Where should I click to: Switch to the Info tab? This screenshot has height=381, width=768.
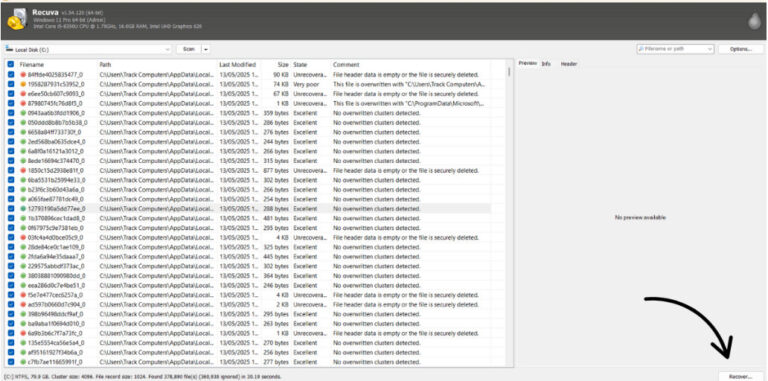[546, 64]
